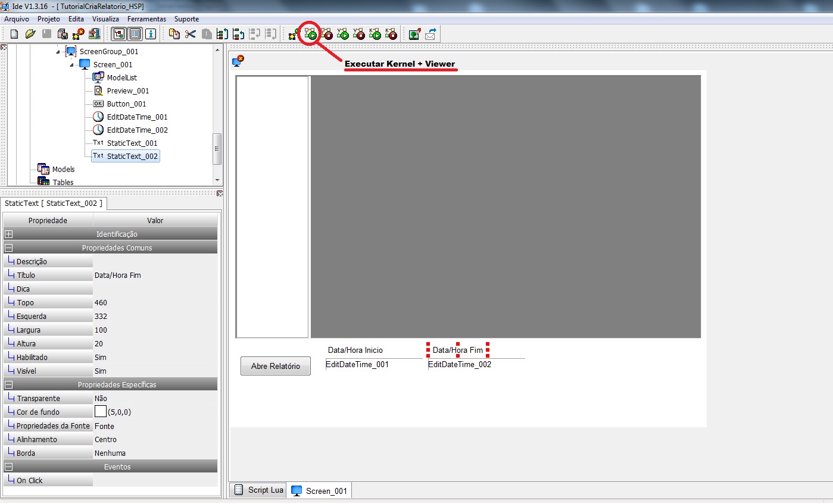Viewport: 833px width, 504px height.
Task: Toggle the properties list panel button
Action: [x=135, y=34]
